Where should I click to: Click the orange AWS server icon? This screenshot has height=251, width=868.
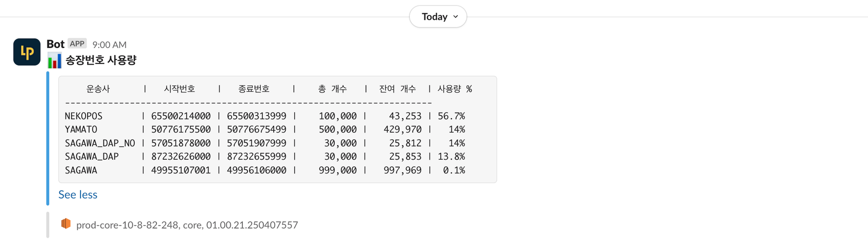66,223
